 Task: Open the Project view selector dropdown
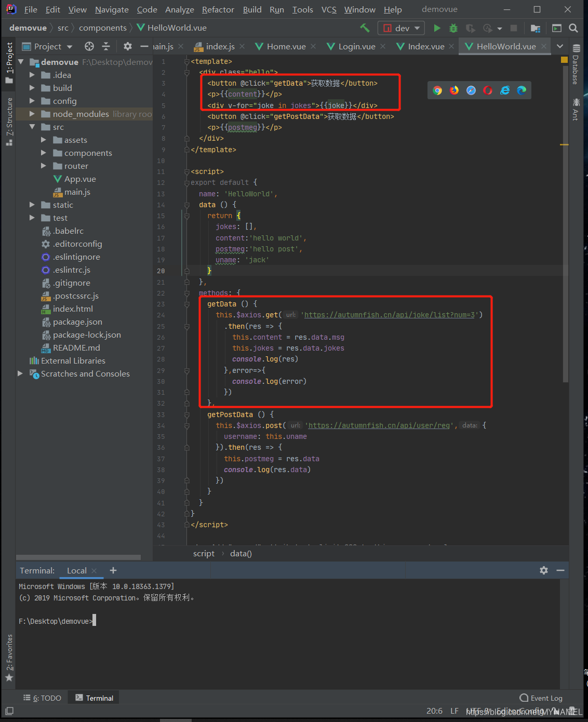click(x=48, y=46)
